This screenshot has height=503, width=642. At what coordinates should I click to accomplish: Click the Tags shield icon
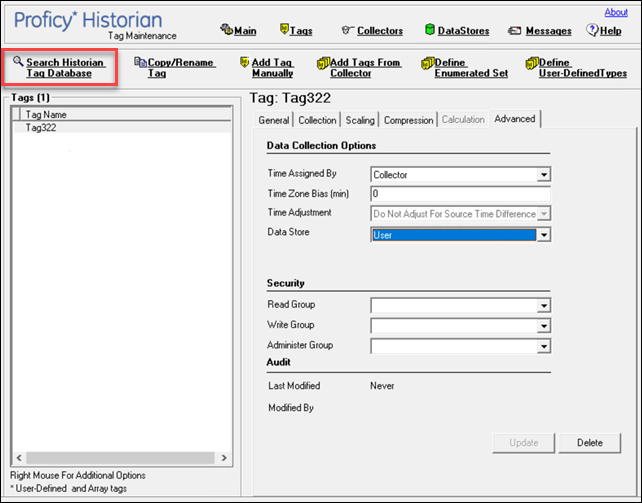pyautogui.click(x=284, y=29)
